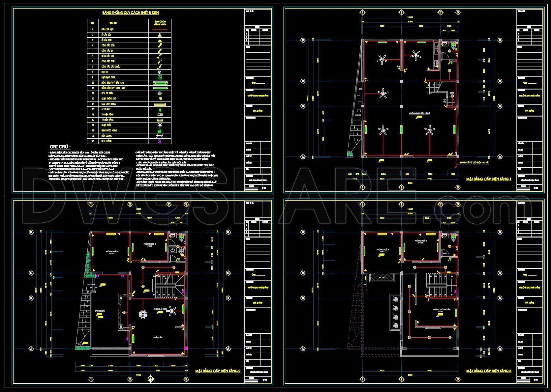The height and width of the screenshot is (392, 551).
Task: Click the QUẠT TRẦN ceiling fan symbol in legend
Action: (160, 125)
